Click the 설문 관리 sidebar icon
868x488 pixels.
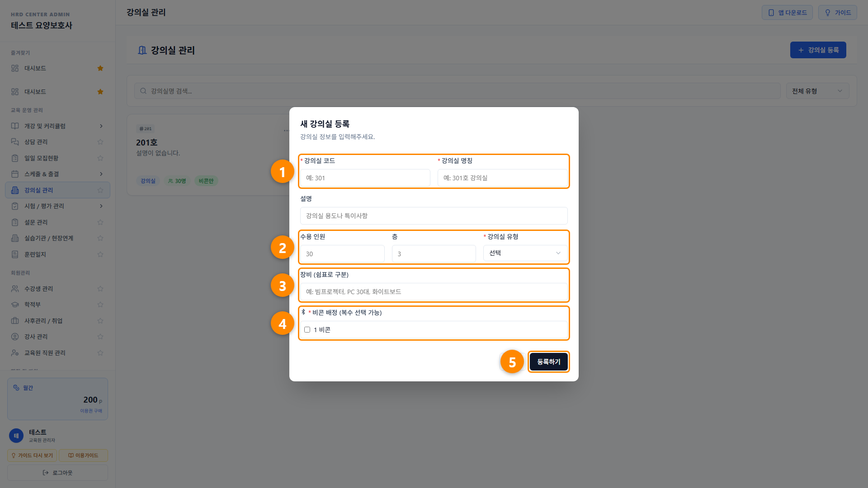click(15, 222)
